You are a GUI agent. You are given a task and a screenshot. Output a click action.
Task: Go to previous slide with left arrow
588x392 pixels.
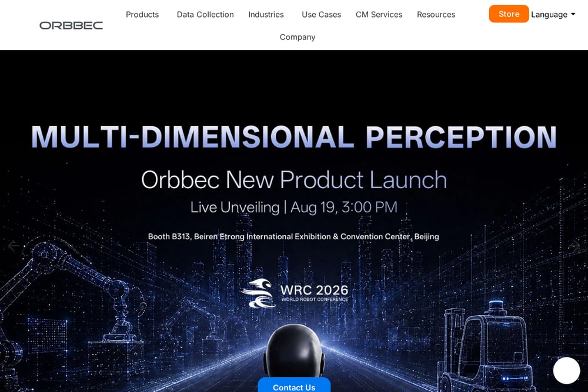coord(13,246)
